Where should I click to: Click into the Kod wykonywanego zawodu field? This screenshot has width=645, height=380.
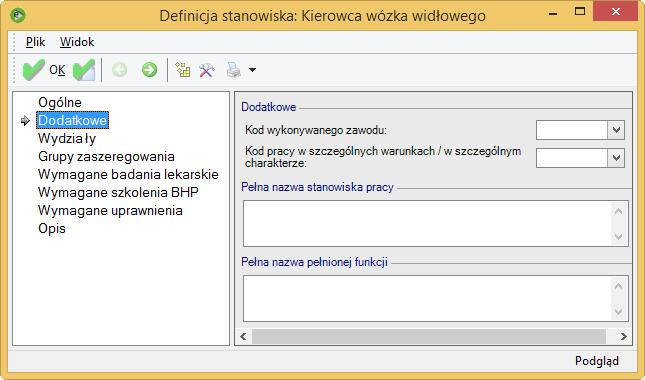coord(572,130)
